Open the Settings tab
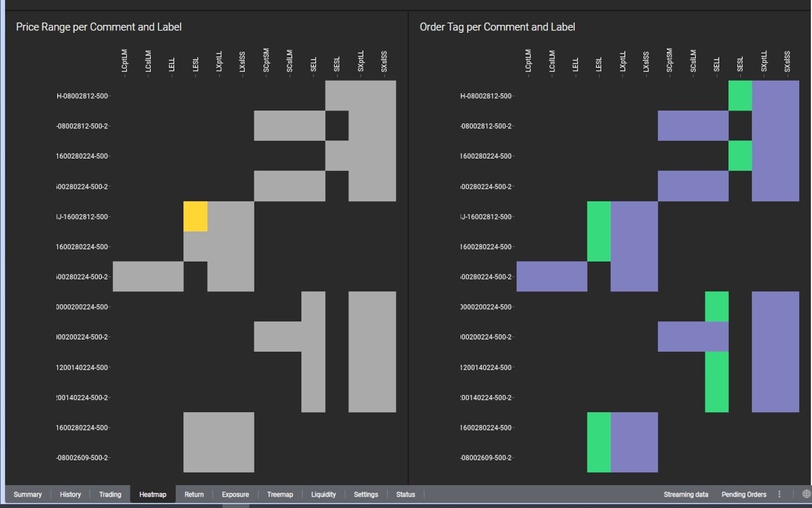812x508 pixels. (366, 494)
